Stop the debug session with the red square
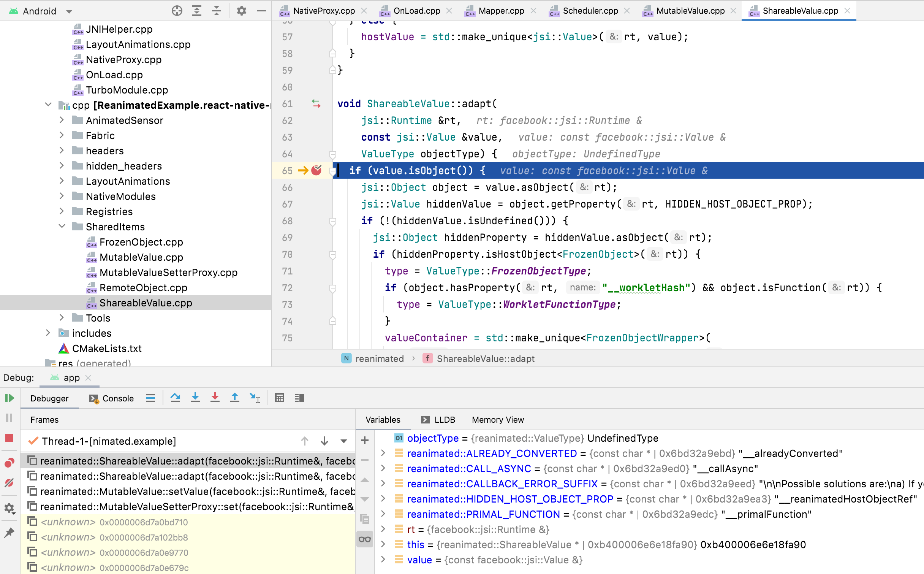924x574 pixels. click(9, 438)
